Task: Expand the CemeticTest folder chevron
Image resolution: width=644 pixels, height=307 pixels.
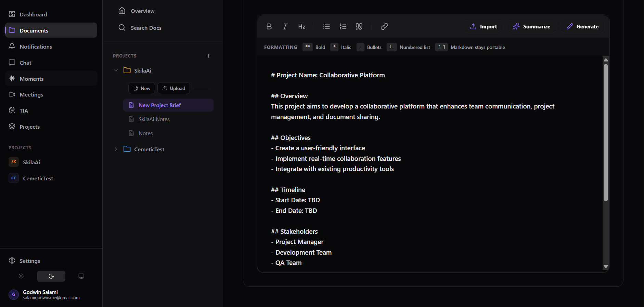Action: click(x=116, y=149)
